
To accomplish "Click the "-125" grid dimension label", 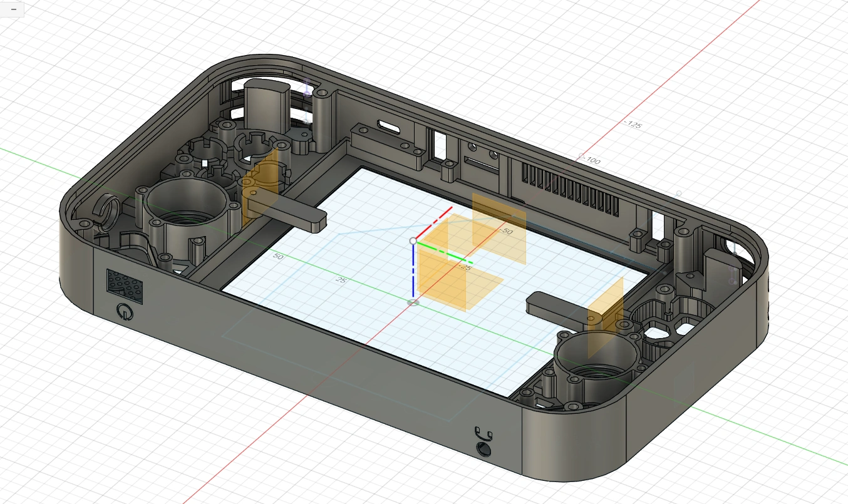I will click(x=633, y=125).
